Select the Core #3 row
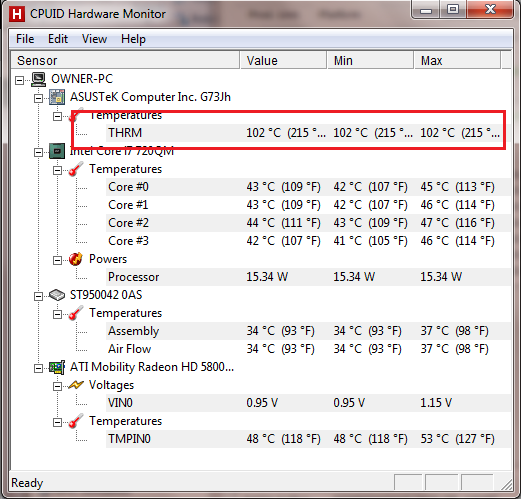The image size is (521, 499). click(308, 241)
